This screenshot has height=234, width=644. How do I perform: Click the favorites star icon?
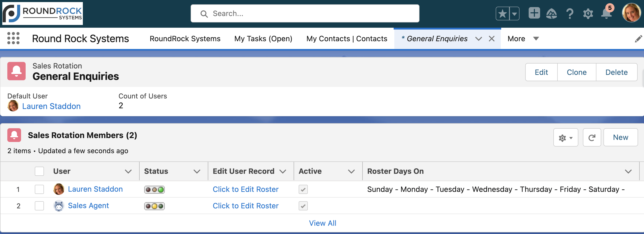503,14
